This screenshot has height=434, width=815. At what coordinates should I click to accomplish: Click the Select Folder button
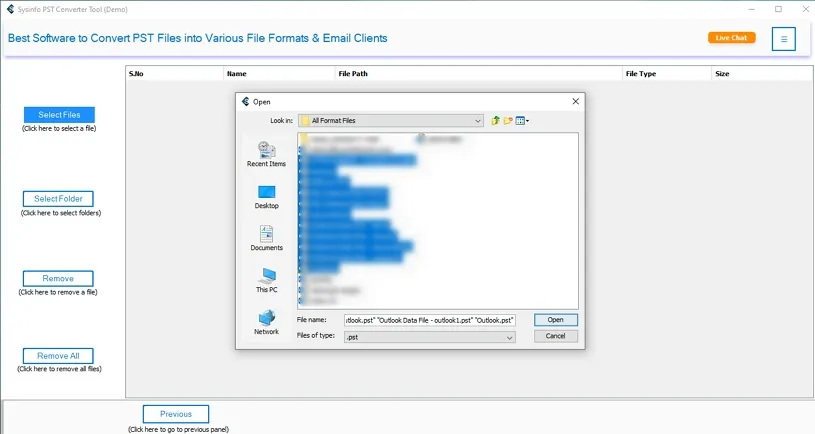point(58,199)
